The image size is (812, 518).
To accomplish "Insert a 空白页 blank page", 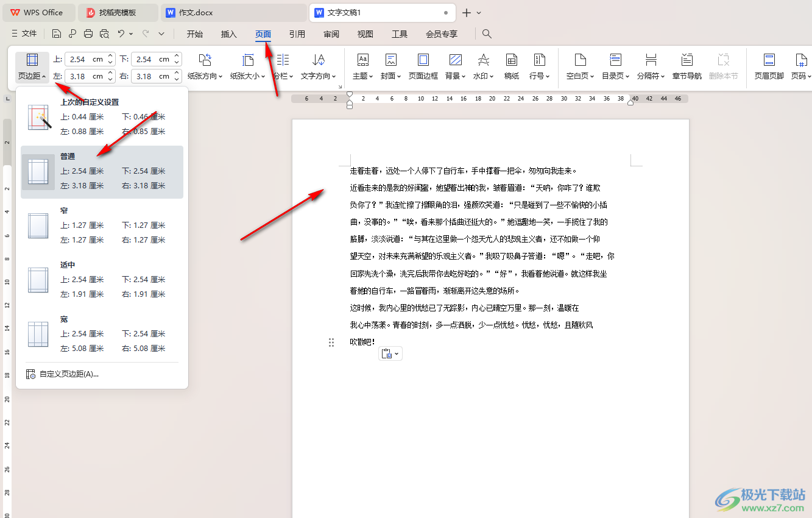I will coord(581,68).
